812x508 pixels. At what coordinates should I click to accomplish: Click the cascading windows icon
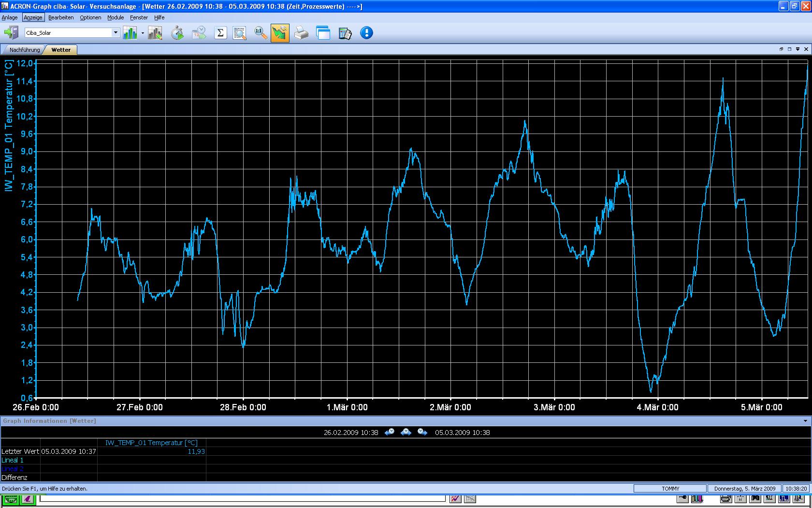tap(323, 33)
